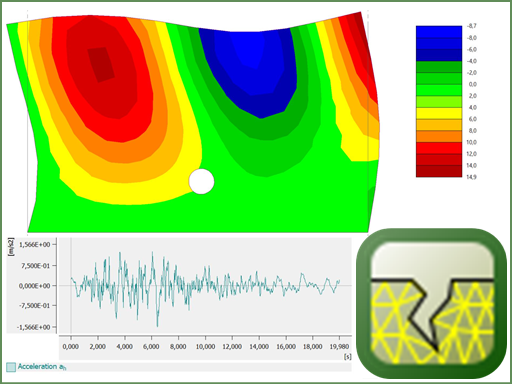Click the [m/s2] unit label
Image resolution: width=512 pixels, height=384 pixels.
click(x=11, y=247)
